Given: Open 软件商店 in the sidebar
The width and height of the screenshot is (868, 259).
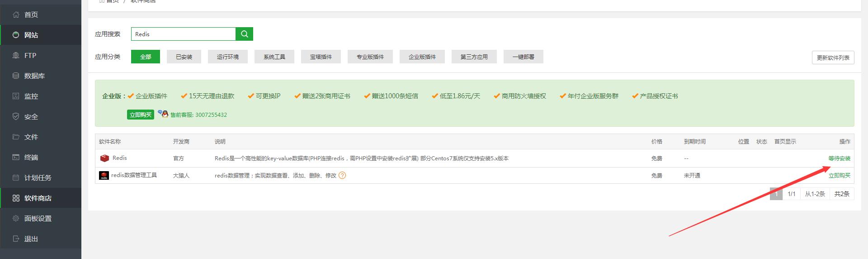Looking at the screenshot, I should pos(38,198).
